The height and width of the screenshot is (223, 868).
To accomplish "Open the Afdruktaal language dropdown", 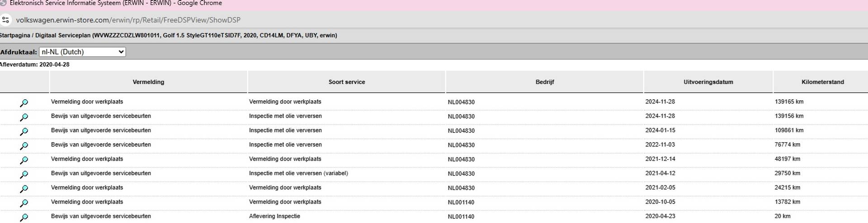I will pyautogui.click(x=82, y=52).
